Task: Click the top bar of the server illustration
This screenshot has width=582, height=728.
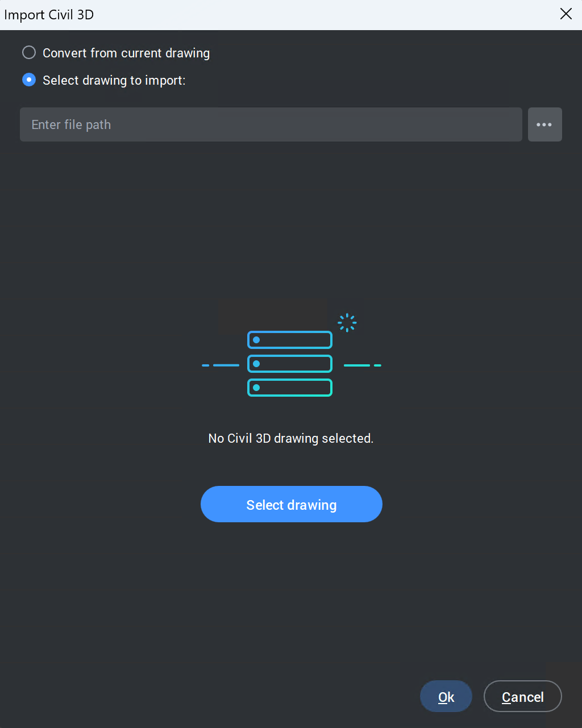Action: point(290,340)
